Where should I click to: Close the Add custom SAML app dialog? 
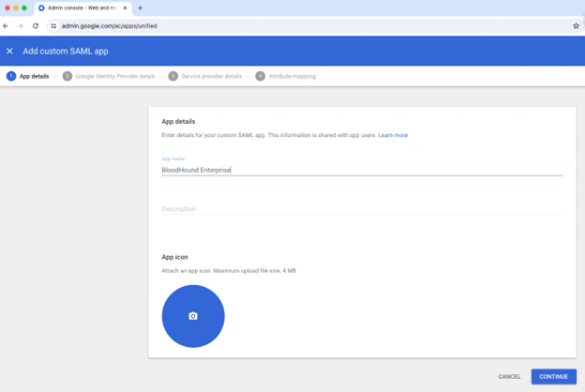pyautogui.click(x=9, y=52)
